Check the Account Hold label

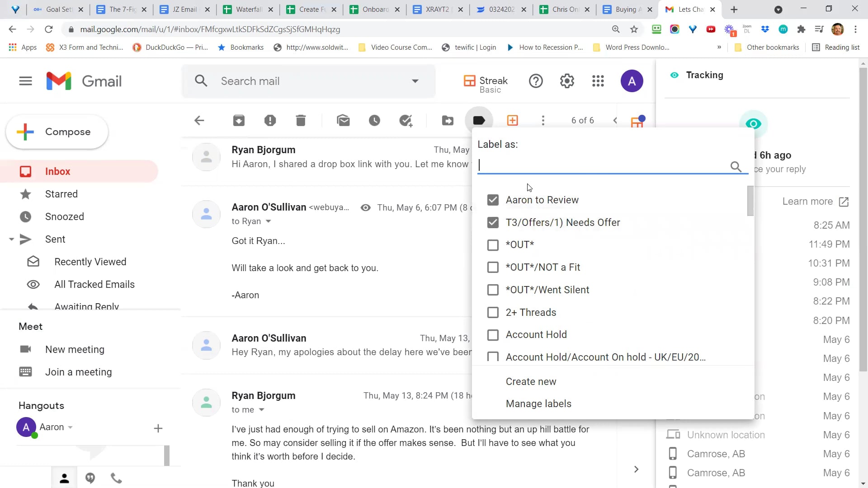pos(493,335)
